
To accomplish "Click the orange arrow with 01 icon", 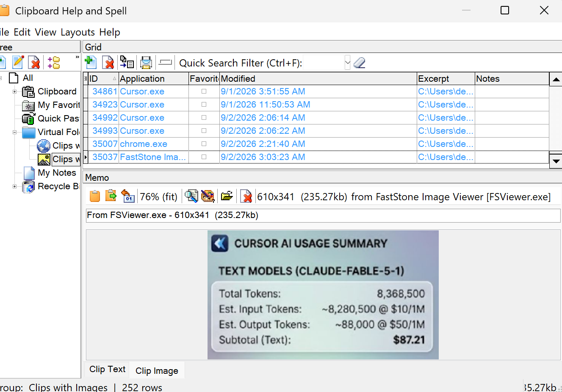I will click(x=127, y=196).
